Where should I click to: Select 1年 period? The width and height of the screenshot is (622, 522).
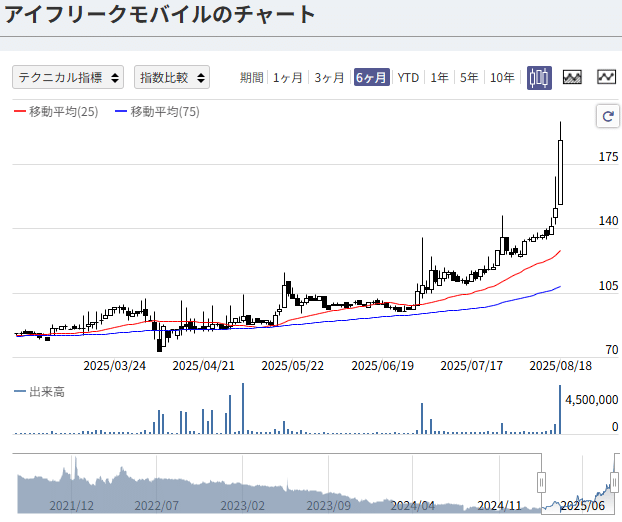(x=440, y=77)
